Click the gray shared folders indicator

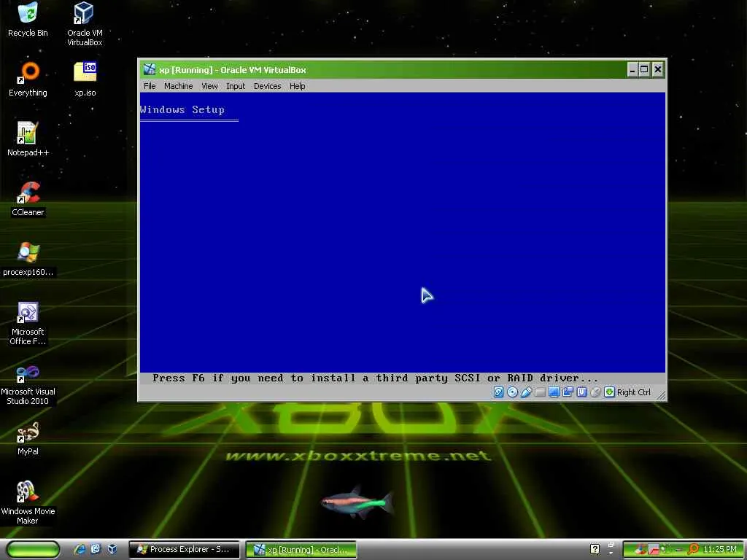point(540,392)
